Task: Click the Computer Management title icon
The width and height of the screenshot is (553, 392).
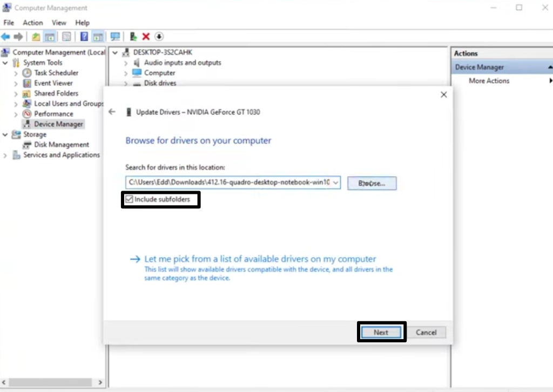Action: click(x=6, y=8)
